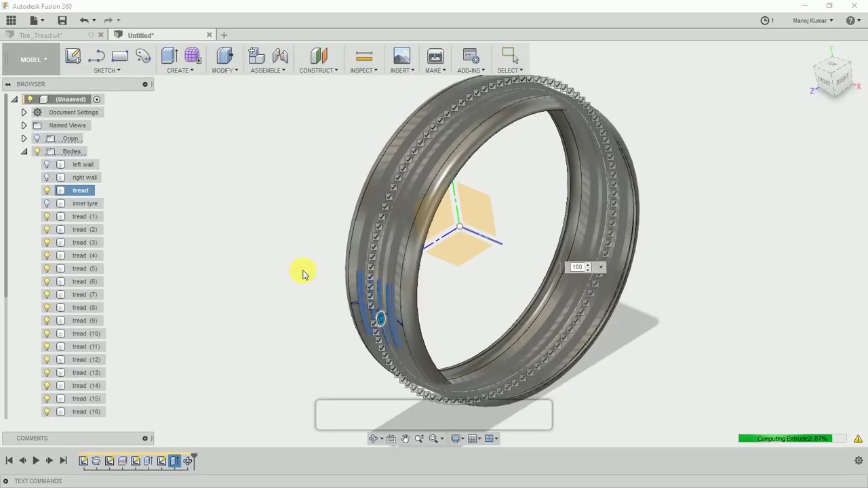Open the Scripts and Add-Ins icon
The height and width of the screenshot is (488, 868).
pos(471,56)
